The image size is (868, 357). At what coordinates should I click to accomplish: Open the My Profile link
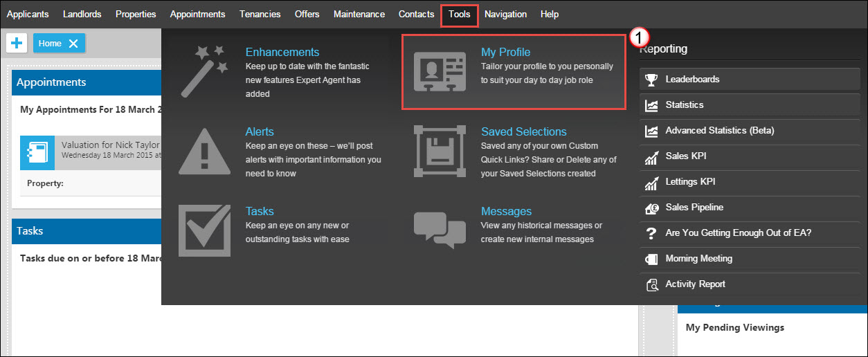(x=506, y=52)
